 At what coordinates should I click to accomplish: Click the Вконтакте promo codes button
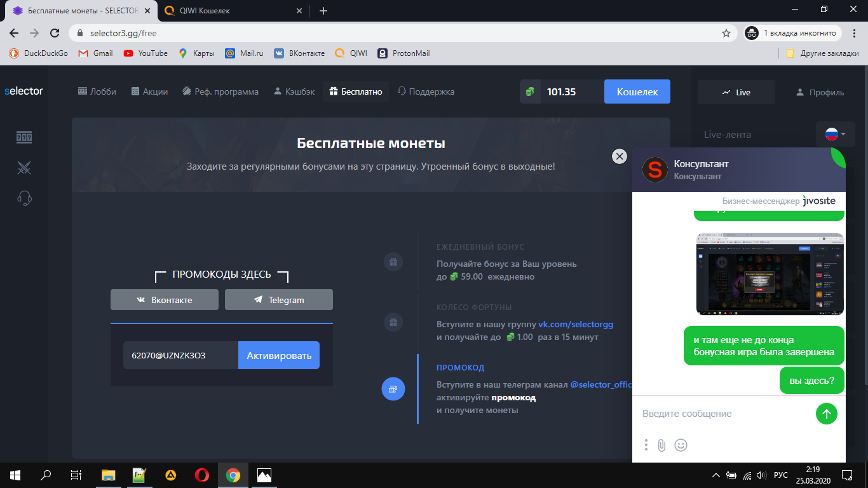(x=165, y=300)
